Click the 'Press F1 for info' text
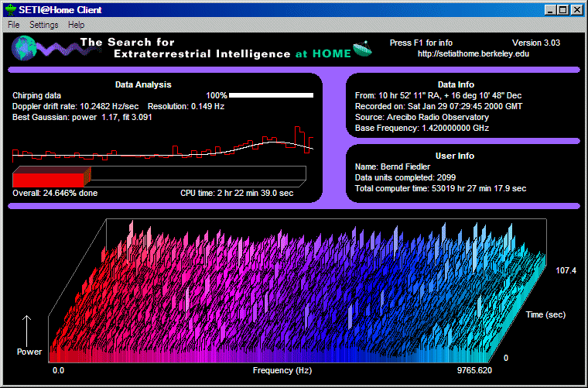This screenshot has width=588, height=388. point(421,43)
